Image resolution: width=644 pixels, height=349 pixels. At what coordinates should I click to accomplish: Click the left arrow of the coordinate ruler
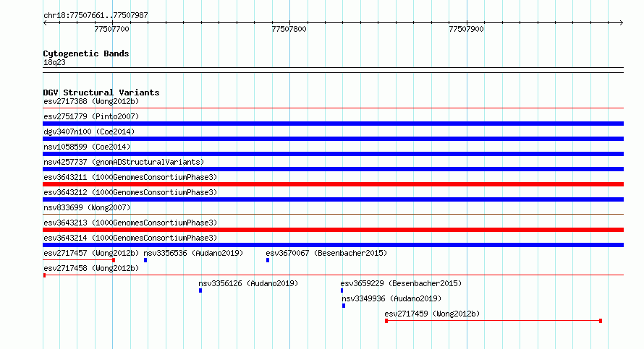click(45, 23)
